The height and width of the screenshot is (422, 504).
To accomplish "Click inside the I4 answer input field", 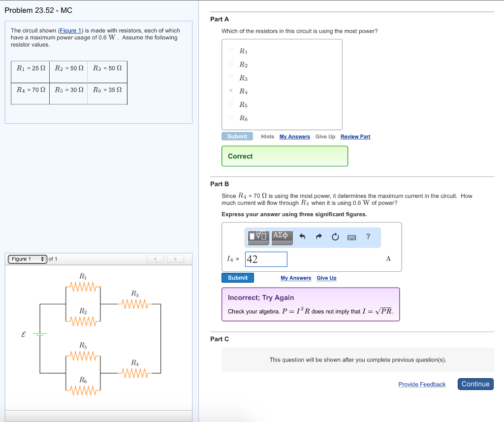I will coord(266,259).
